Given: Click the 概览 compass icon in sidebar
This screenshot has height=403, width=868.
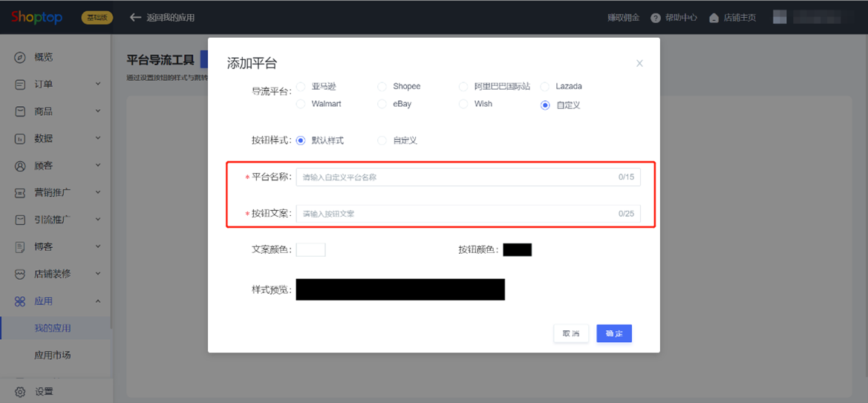Looking at the screenshot, I should [x=20, y=57].
